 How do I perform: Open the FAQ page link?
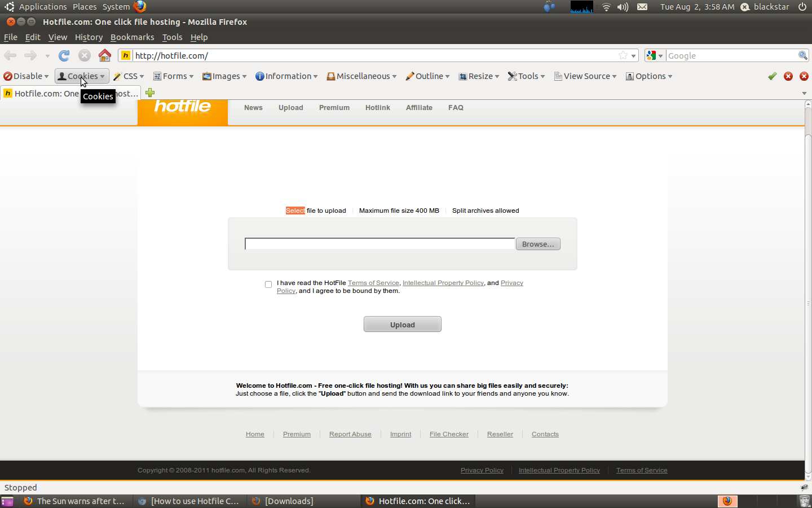coord(456,108)
